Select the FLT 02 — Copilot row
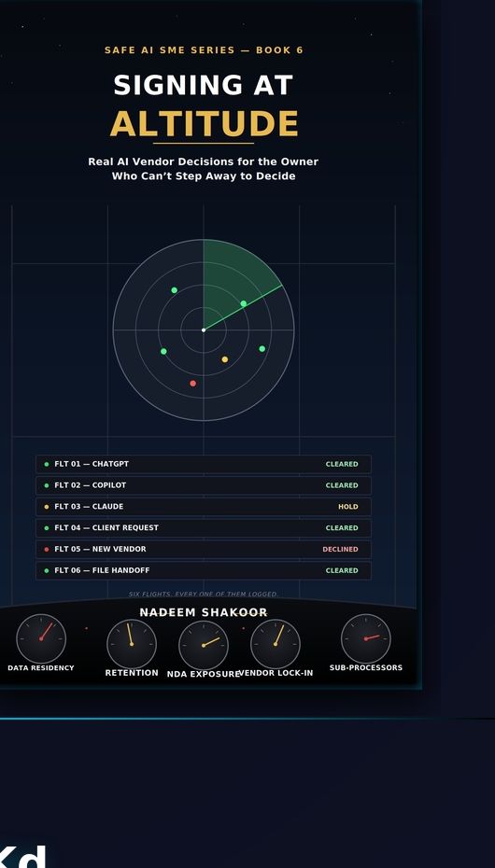This screenshot has height=868, width=495. click(204, 485)
